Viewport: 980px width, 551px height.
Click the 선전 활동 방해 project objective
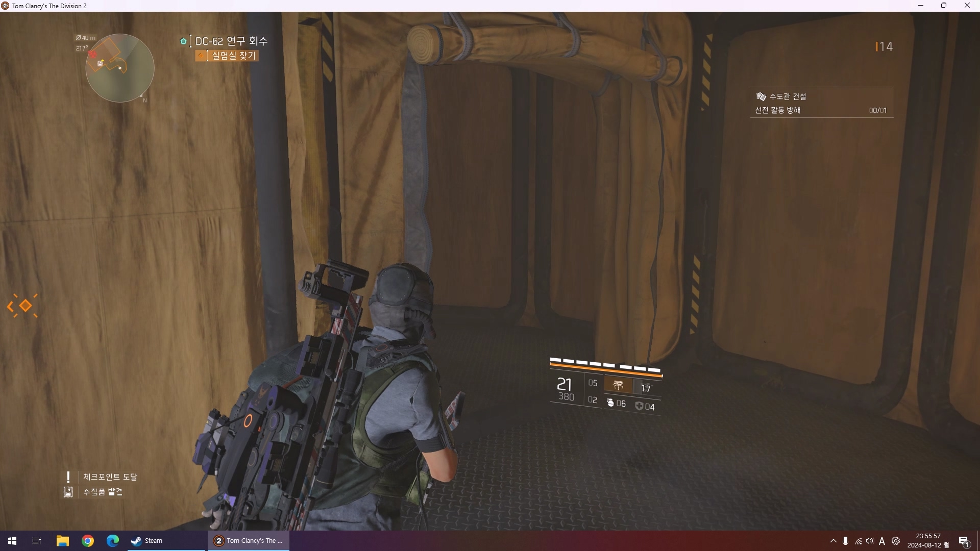(778, 110)
